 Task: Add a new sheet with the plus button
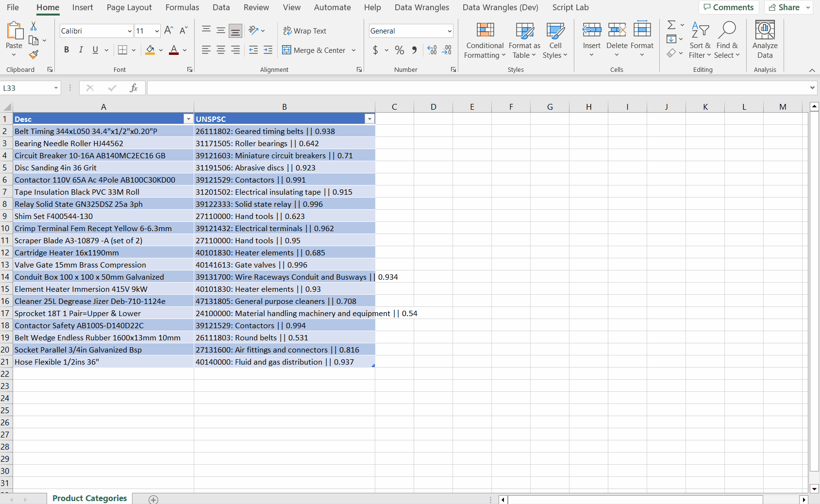(x=153, y=499)
